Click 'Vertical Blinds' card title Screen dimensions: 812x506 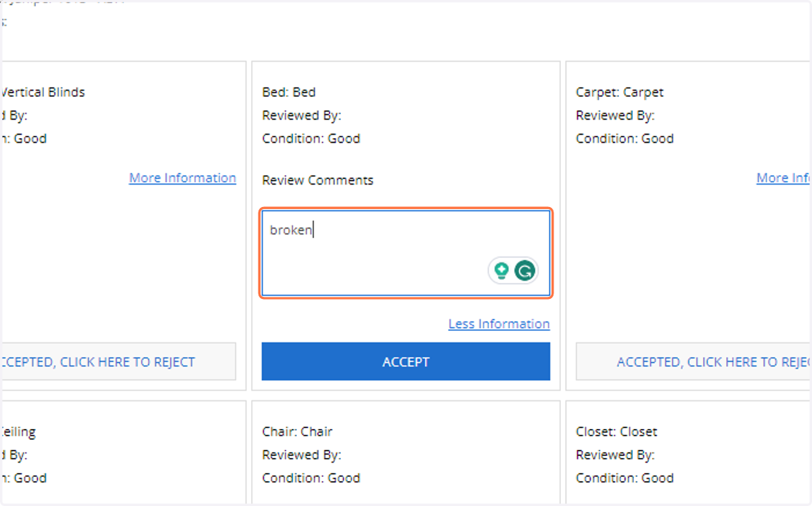click(x=43, y=92)
